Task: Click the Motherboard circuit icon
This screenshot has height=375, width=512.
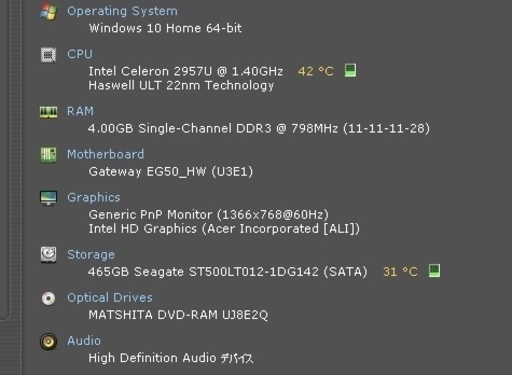Action: [48, 155]
